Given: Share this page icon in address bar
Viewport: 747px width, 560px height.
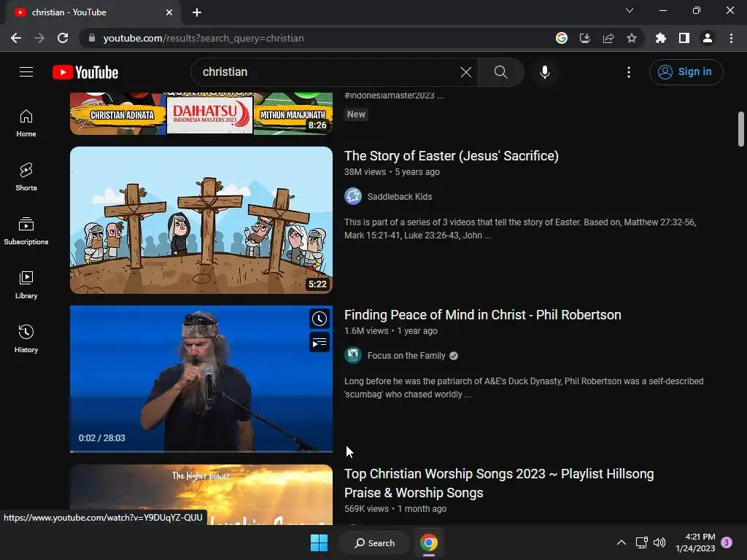Looking at the screenshot, I should tap(608, 38).
